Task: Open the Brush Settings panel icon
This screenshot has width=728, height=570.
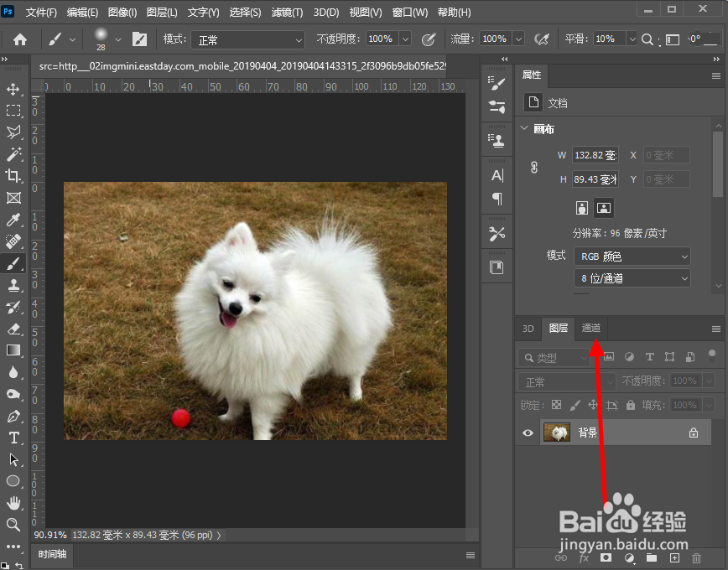Action: 497,84
